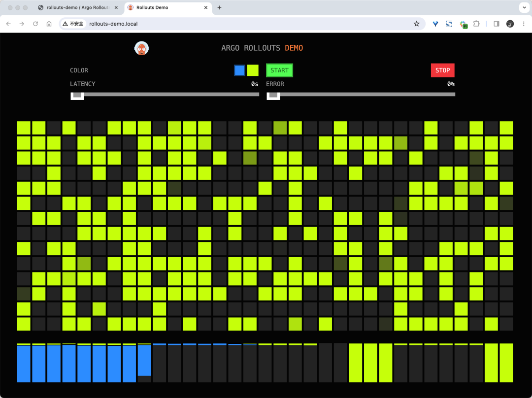532x398 pixels.
Task: Click the "ERROR" label
Action: [x=275, y=84]
